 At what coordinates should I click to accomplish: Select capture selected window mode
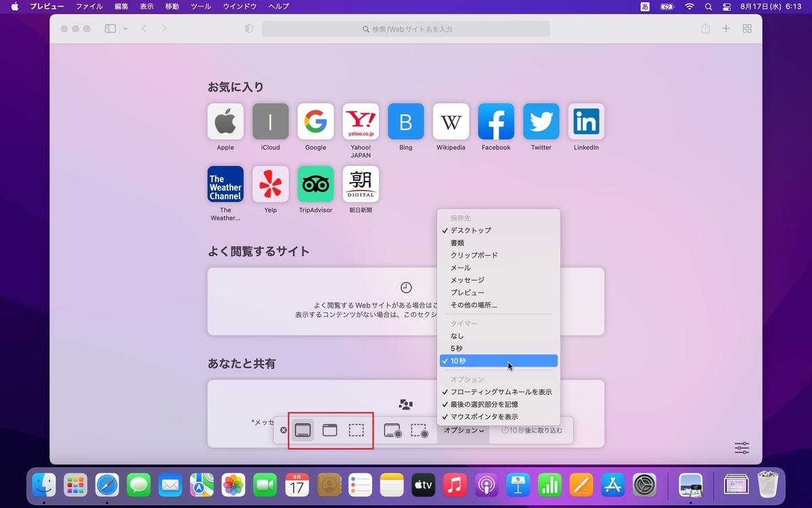[330, 430]
